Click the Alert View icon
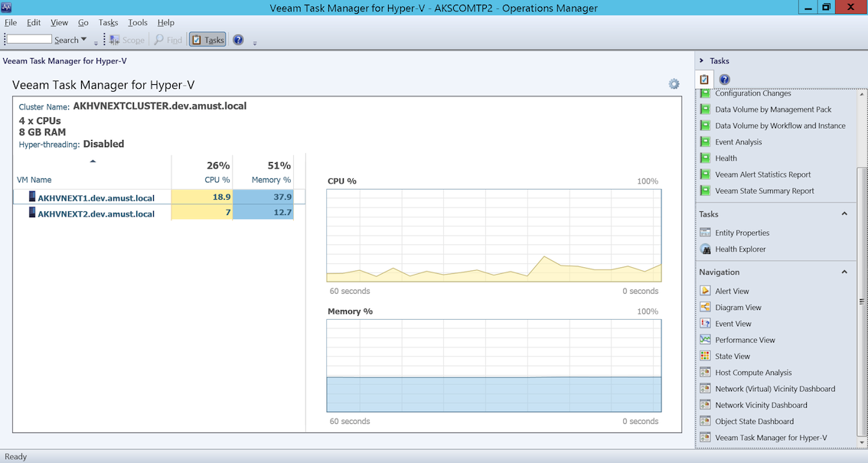The width and height of the screenshot is (868, 463). coord(705,291)
